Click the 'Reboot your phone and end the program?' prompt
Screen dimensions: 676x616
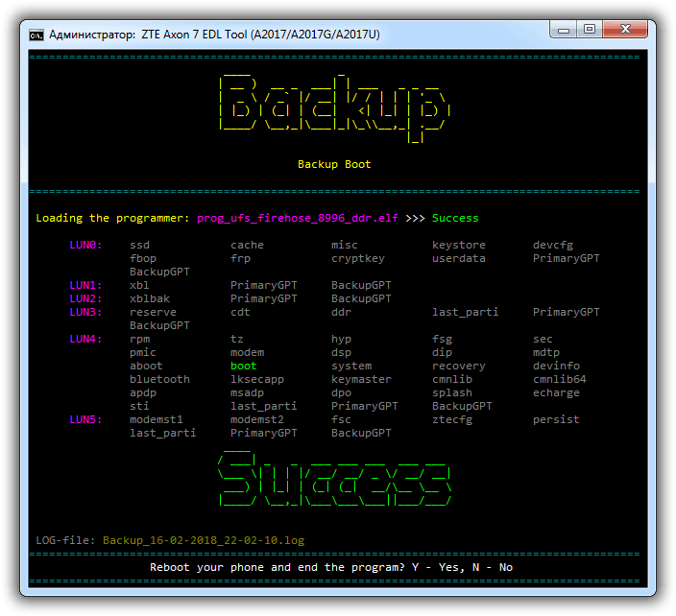click(x=278, y=567)
